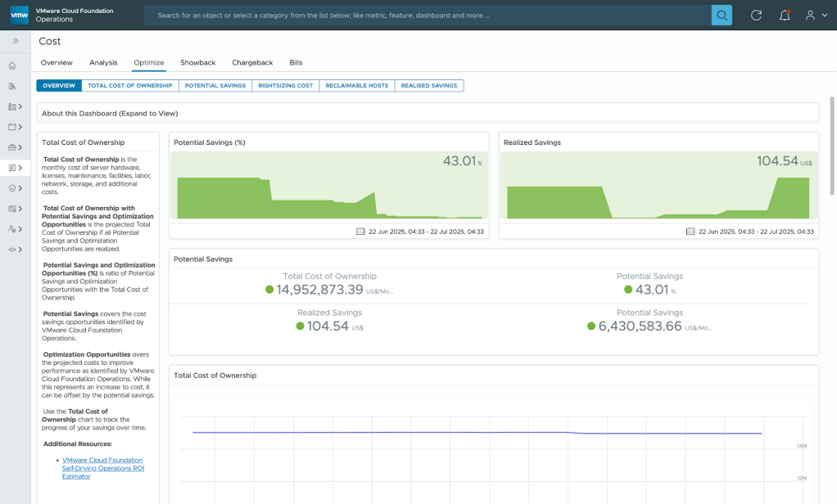This screenshot has width=837, height=504.
Task: Focus the global search field
Action: click(428, 15)
